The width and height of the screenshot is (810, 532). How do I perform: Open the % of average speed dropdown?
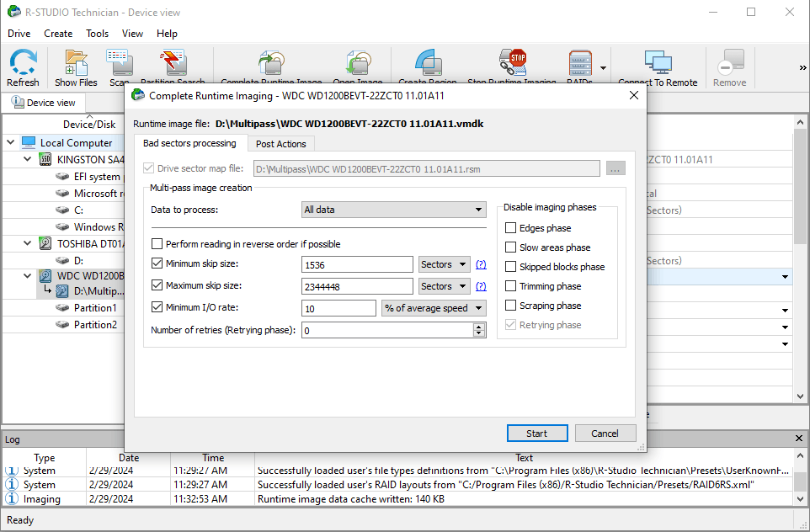coord(434,308)
